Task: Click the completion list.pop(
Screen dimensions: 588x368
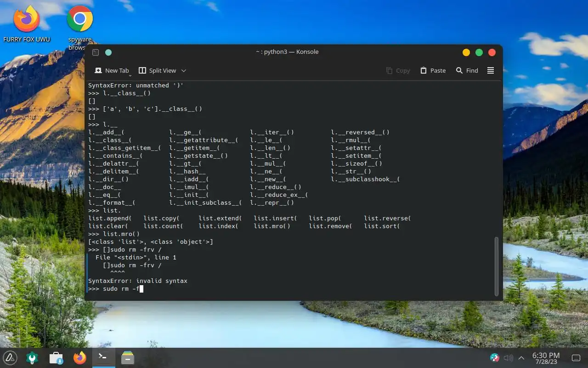Action: point(325,218)
